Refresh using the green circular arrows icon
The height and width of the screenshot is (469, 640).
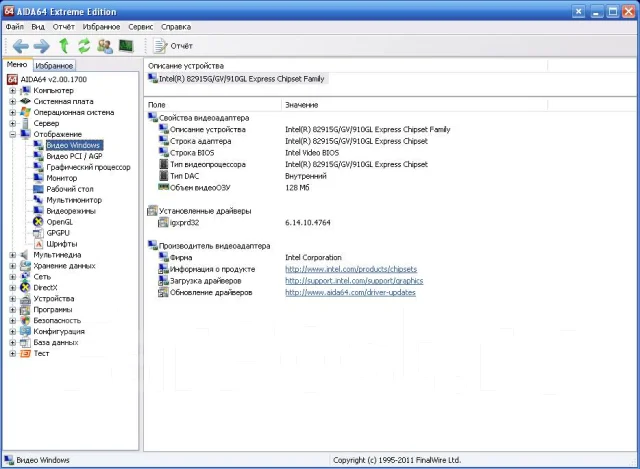(84, 46)
